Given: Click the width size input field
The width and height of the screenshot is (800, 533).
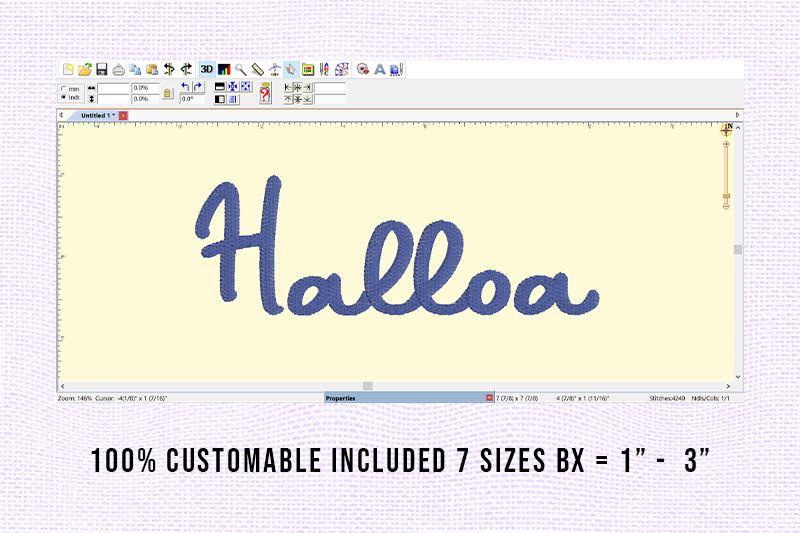Looking at the screenshot, I should point(113,88).
